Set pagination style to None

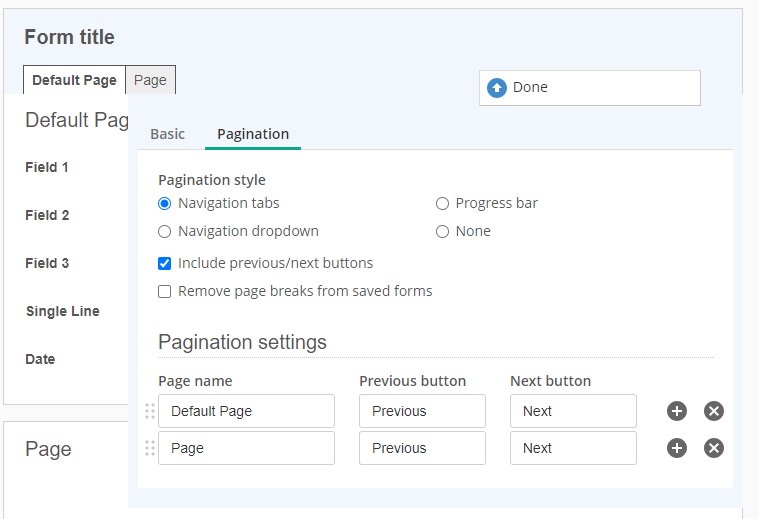(442, 231)
